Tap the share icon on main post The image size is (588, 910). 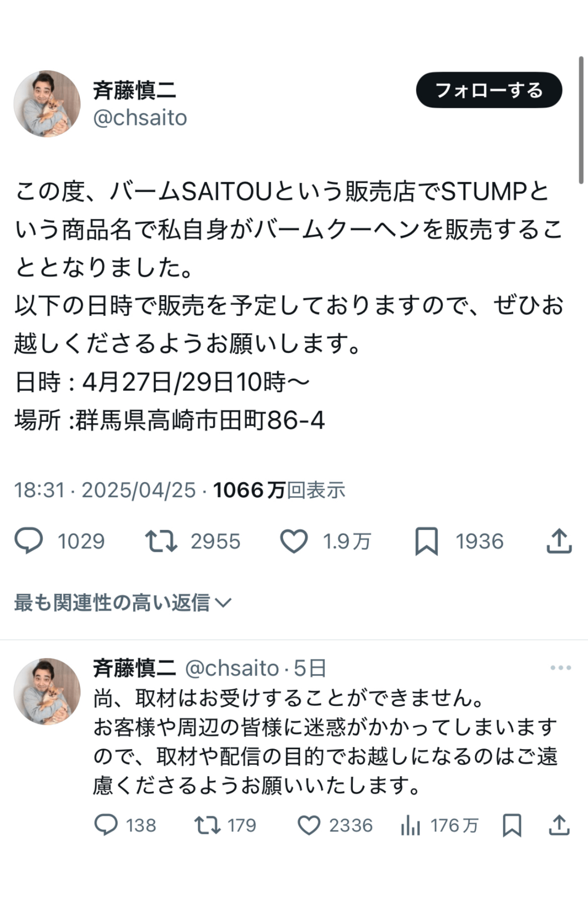(x=559, y=541)
